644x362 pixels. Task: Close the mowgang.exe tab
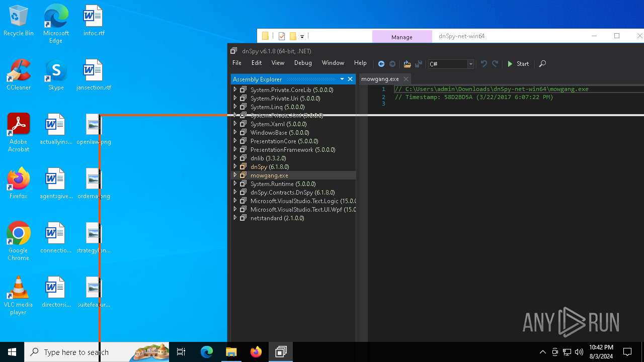coord(407,79)
